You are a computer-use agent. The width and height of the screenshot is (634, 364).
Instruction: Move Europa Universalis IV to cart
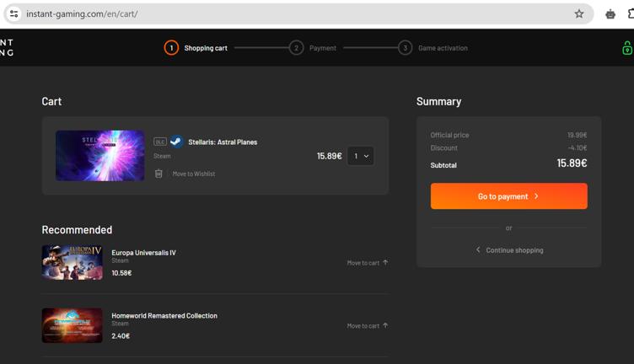coord(367,263)
